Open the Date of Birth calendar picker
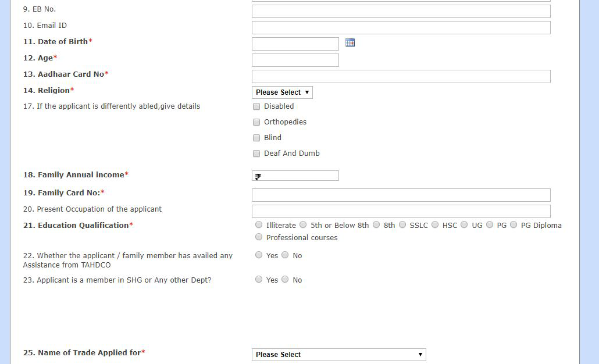599x364 pixels. pyautogui.click(x=350, y=42)
